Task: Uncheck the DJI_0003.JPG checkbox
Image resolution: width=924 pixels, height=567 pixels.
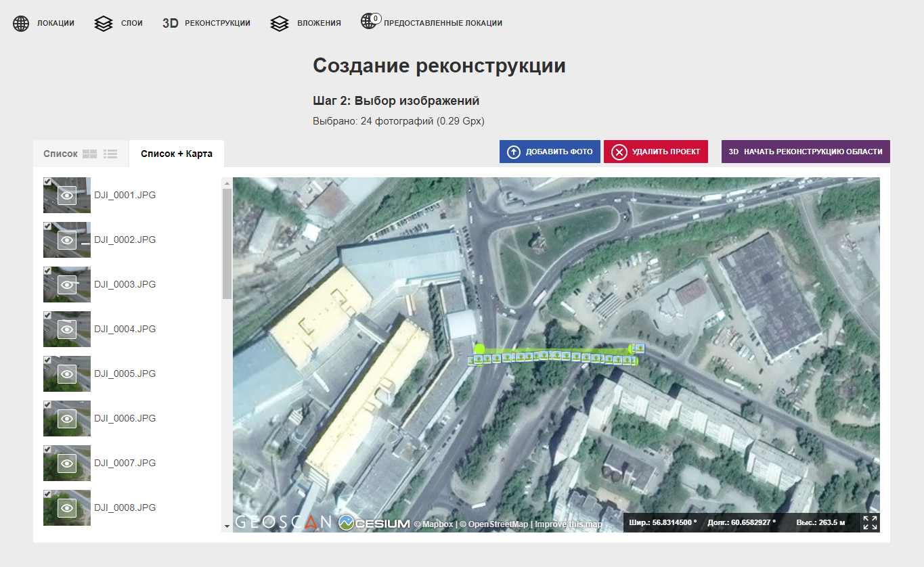Action: 47,271
